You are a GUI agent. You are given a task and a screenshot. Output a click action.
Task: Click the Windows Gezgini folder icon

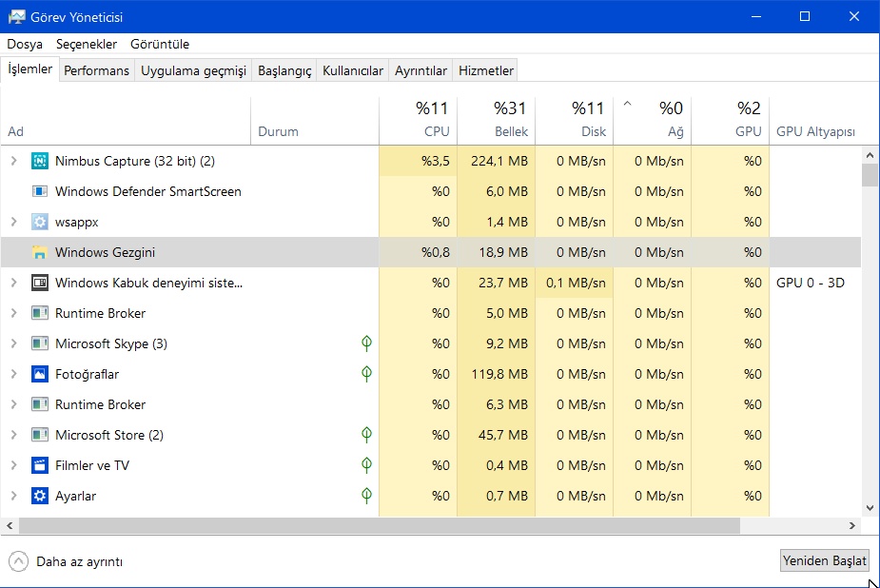39,252
